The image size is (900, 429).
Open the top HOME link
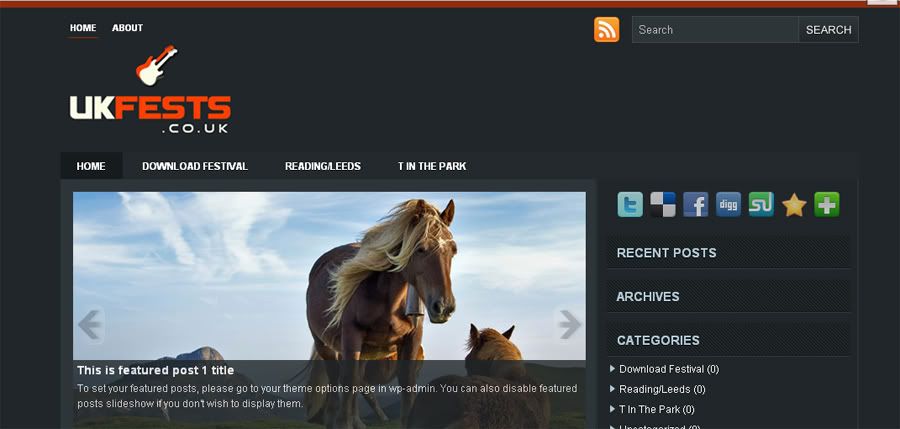tap(83, 28)
